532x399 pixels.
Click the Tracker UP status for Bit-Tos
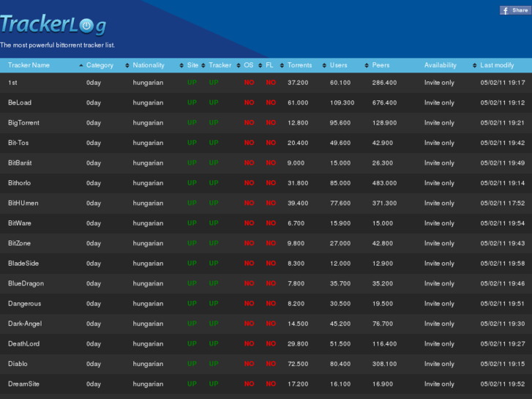pos(214,143)
